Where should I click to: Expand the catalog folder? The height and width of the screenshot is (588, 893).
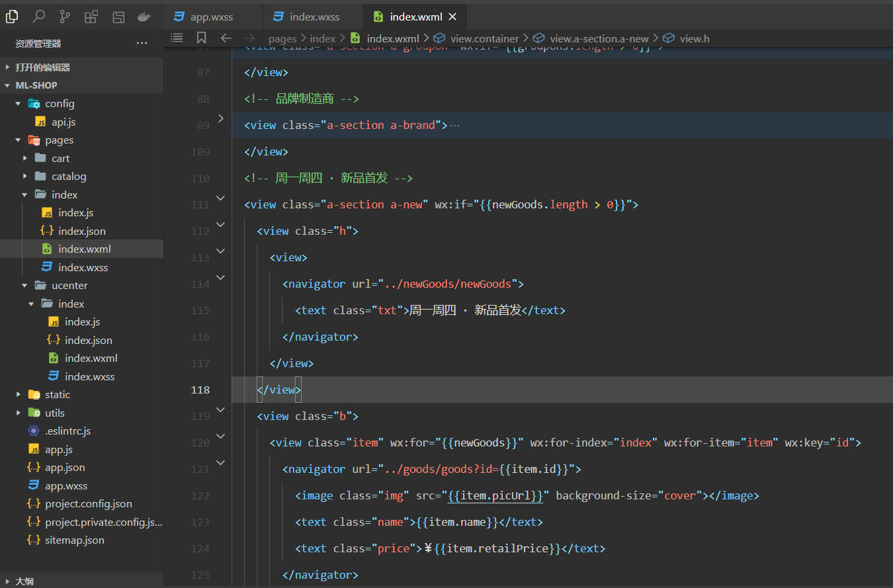(81, 177)
